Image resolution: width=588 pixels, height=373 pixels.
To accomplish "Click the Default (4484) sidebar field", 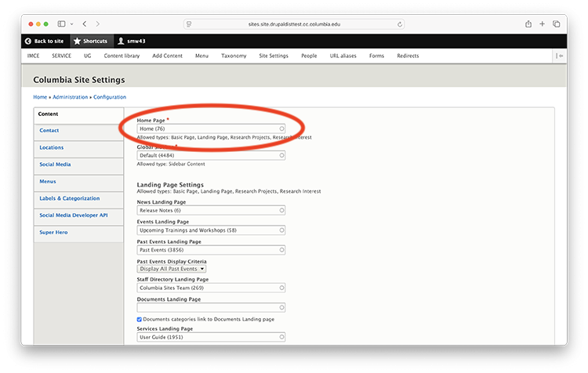I will (211, 155).
